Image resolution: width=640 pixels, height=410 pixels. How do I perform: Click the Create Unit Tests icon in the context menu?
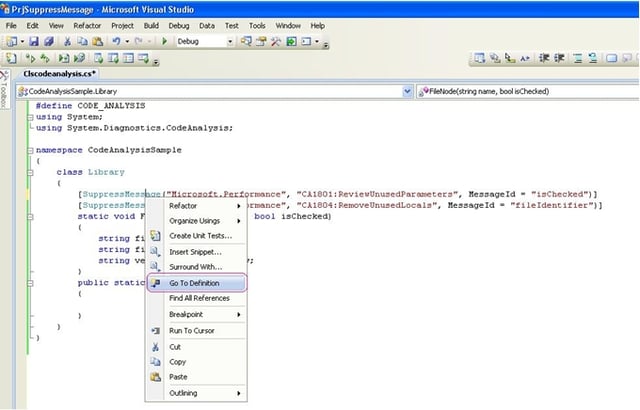pos(155,236)
